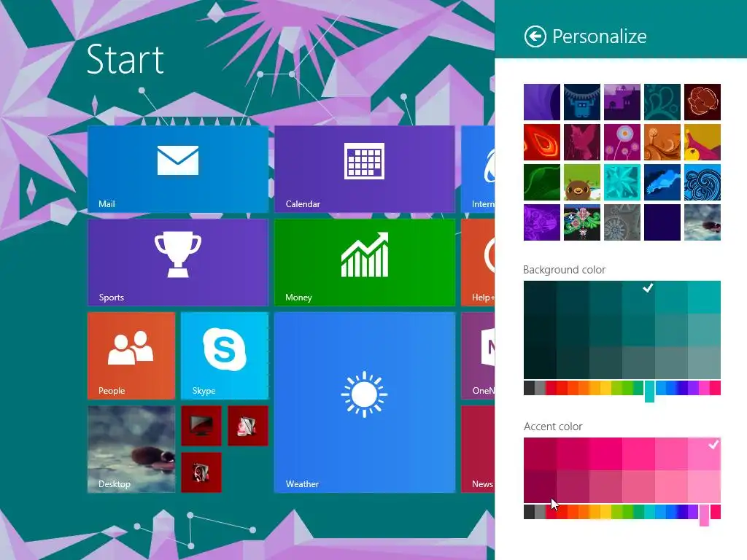Pick the red flame pattern thumbnail
Screen dimensions: 747x560
coord(542,142)
